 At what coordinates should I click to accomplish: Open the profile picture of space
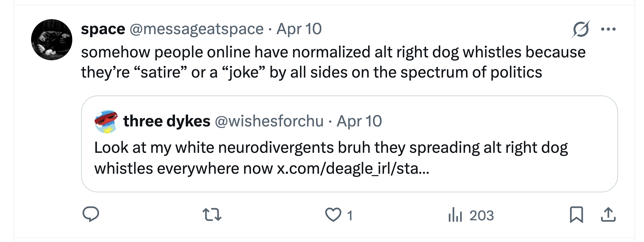coord(52,40)
